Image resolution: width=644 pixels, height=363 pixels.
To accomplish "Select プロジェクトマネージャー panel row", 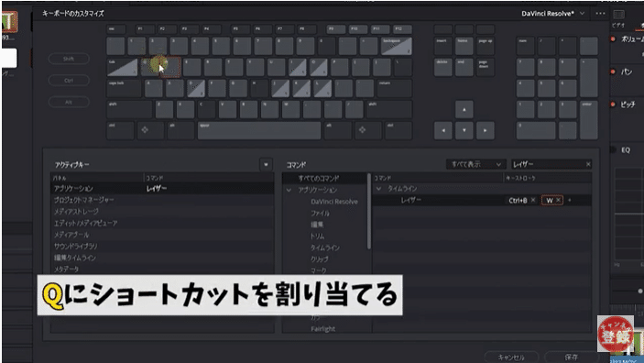I will point(162,200).
